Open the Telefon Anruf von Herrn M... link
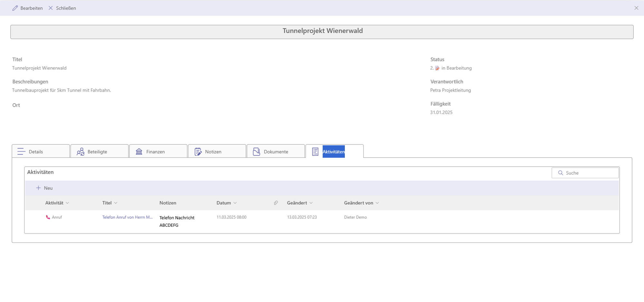 coord(127,217)
